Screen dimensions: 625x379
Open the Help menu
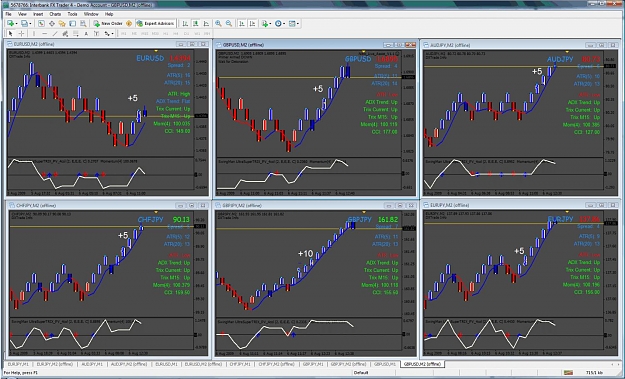pos(109,14)
